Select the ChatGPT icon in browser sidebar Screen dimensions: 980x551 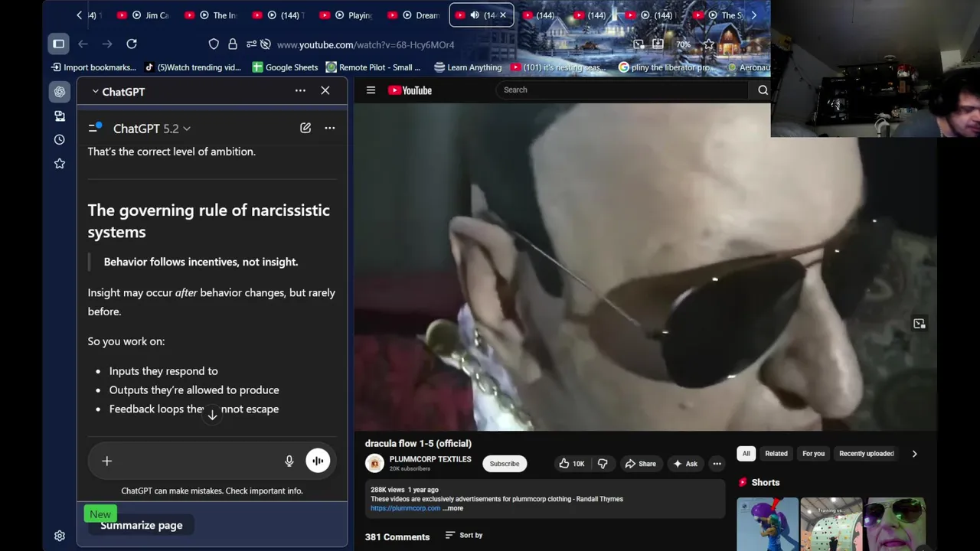[60, 92]
